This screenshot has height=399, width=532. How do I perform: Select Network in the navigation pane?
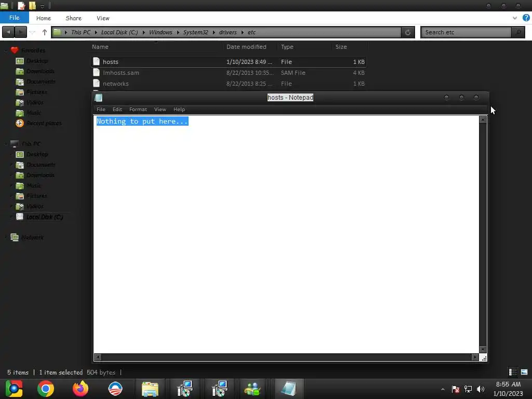(32, 237)
